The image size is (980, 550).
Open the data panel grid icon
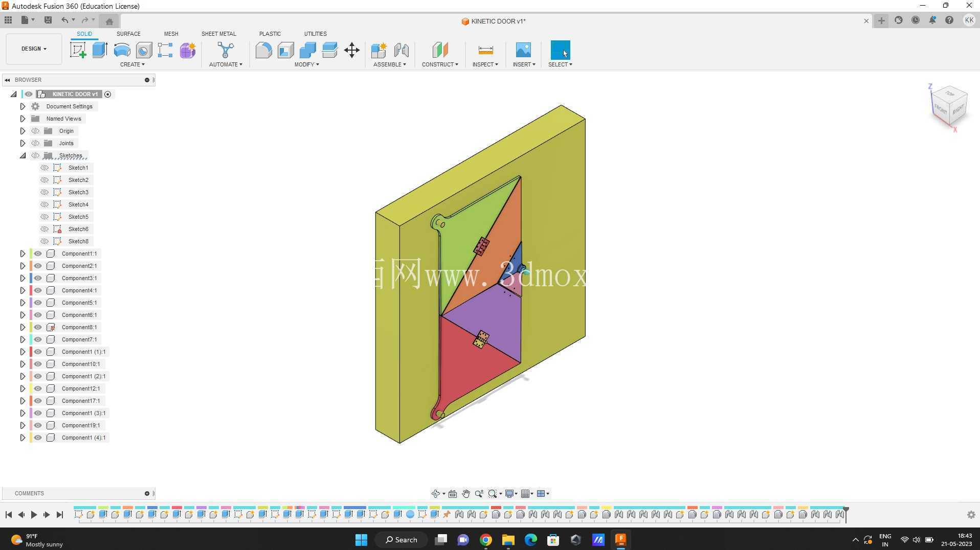pyautogui.click(x=8, y=20)
